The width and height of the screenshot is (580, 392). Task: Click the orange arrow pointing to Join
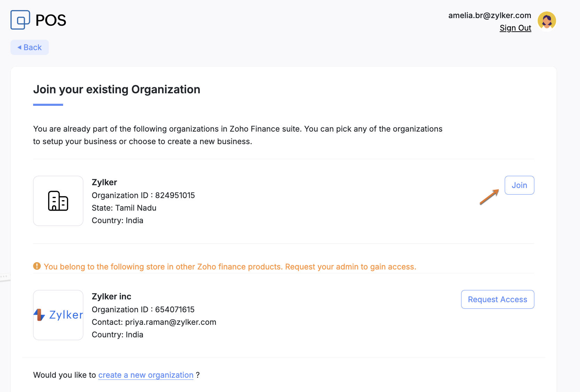pyautogui.click(x=489, y=197)
